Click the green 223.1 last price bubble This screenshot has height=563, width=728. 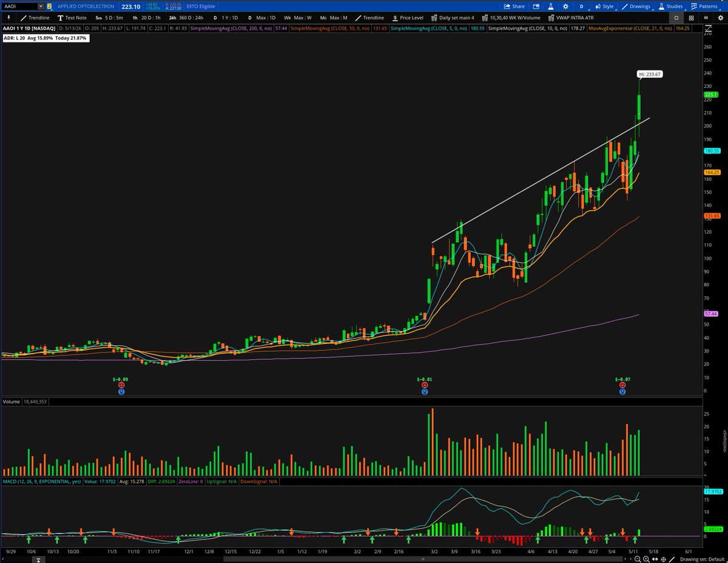coord(711,95)
